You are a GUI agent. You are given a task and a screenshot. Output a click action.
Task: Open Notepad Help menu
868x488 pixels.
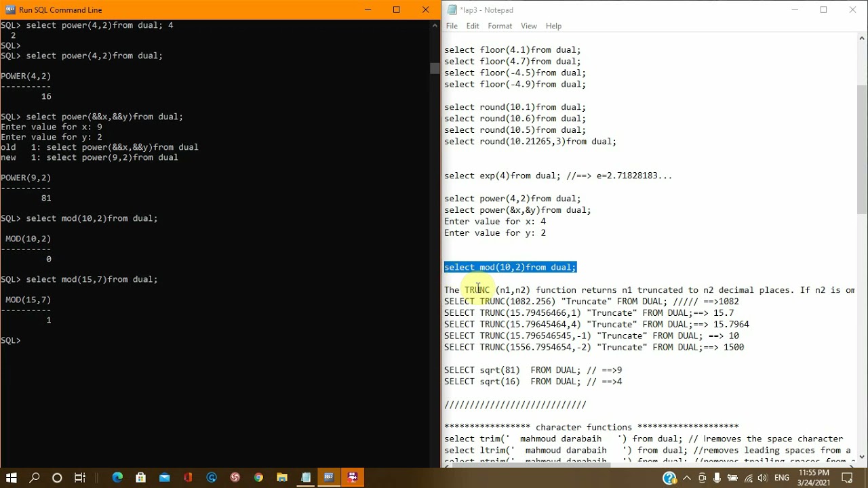pos(553,26)
